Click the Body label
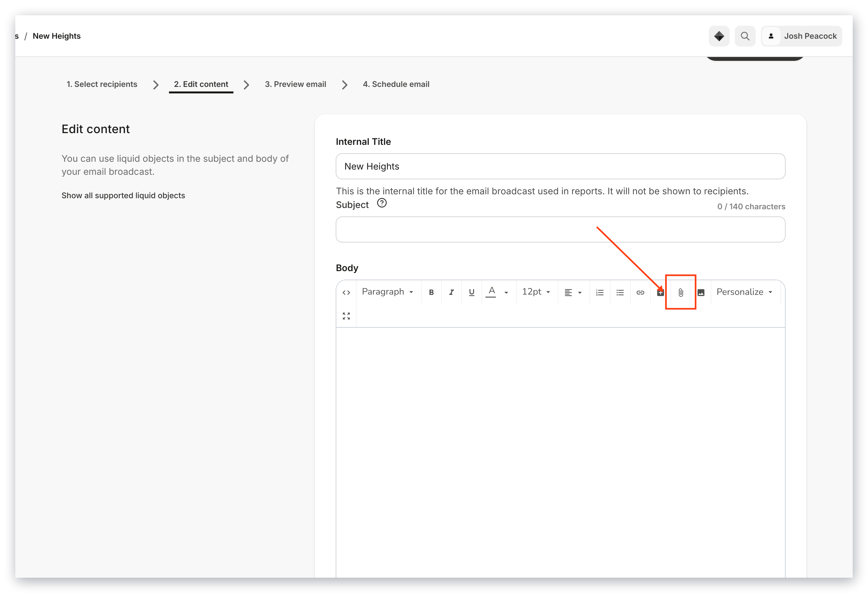This screenshot has width=868, height=593. coord(347,268)
